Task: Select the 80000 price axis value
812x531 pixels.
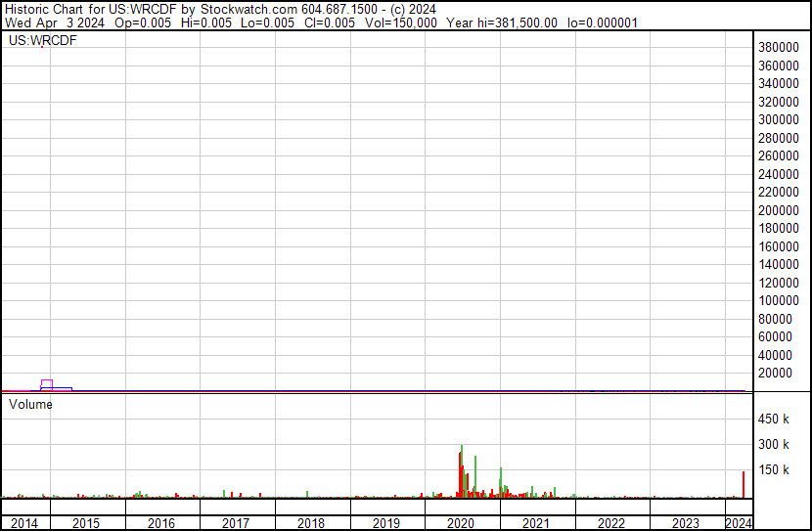Action: (x=775, y=320)
